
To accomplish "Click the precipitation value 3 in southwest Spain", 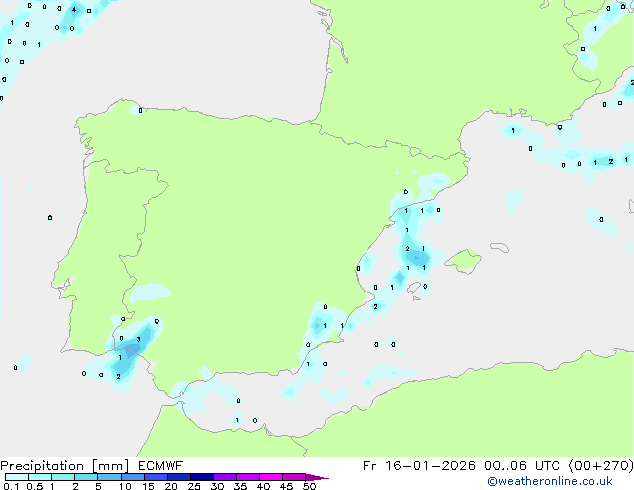I will [x=138, y=339].
